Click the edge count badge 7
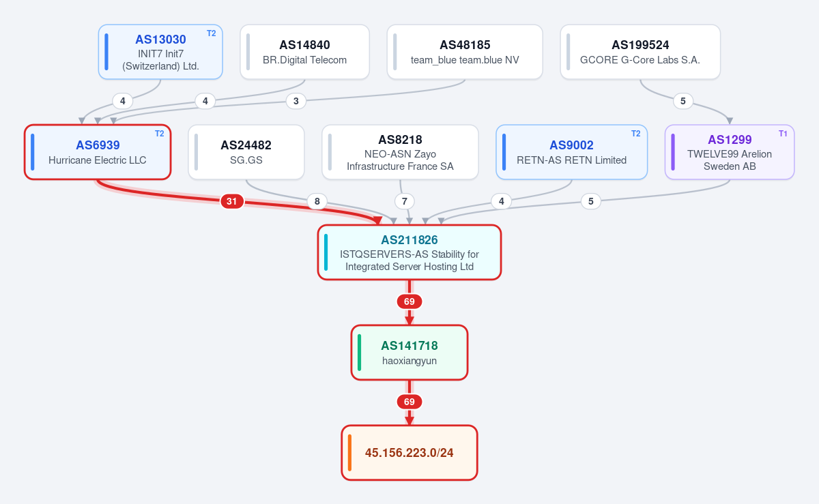Viewport: 819px width, 504px height. tap(405, 201)
